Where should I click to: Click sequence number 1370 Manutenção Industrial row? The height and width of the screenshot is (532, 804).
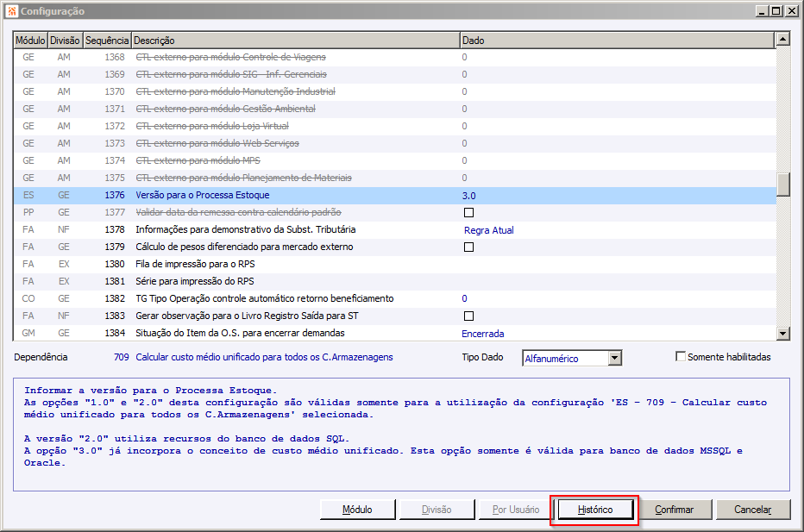[x=115, y=91]
